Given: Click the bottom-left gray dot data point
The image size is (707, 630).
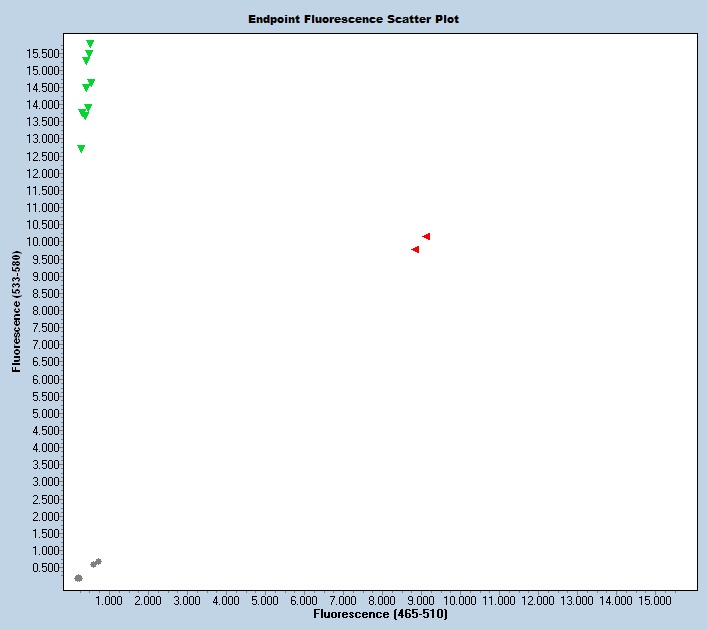Looking at the screenshot, I should pyautogui.click(x=78, y=578).
